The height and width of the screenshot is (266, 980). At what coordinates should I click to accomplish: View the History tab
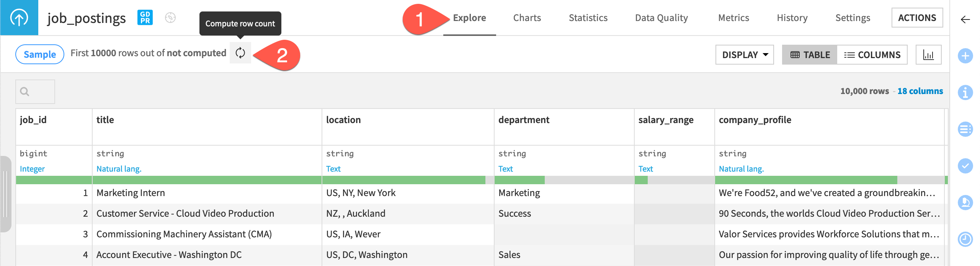792,18
